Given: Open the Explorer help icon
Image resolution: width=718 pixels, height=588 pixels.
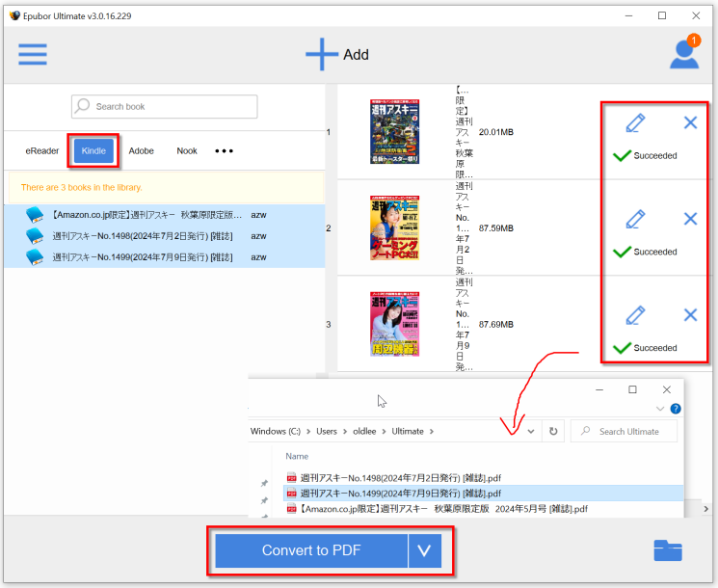Looking at the screenshot, I should [676, 409].
